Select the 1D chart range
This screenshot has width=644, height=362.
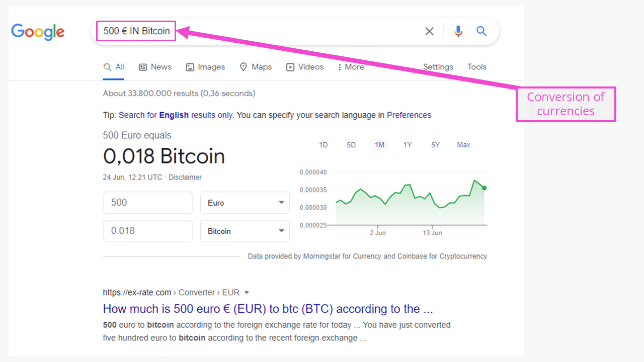coord(324,145)
